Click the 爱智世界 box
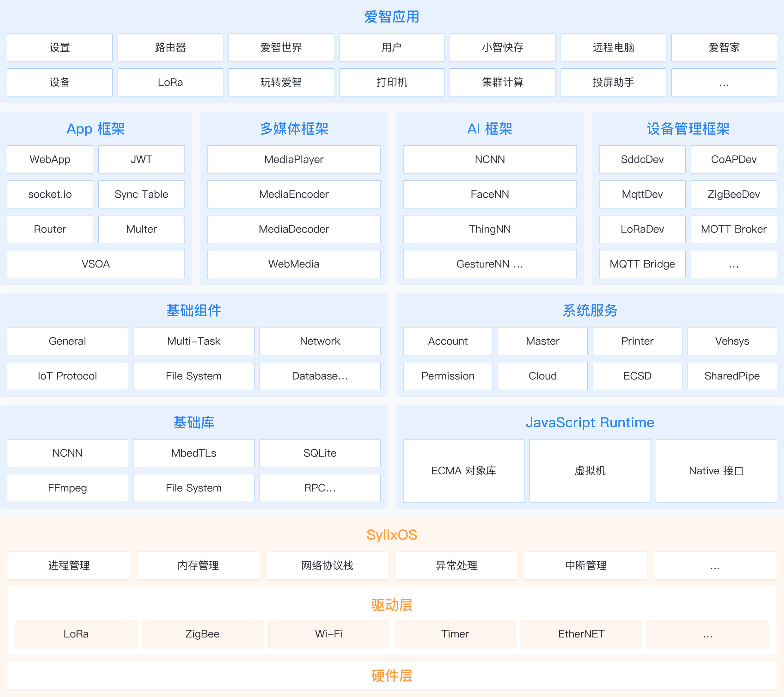Image resolution: width=784 pixels, height=697 pixels. click(x=281, y=47)
